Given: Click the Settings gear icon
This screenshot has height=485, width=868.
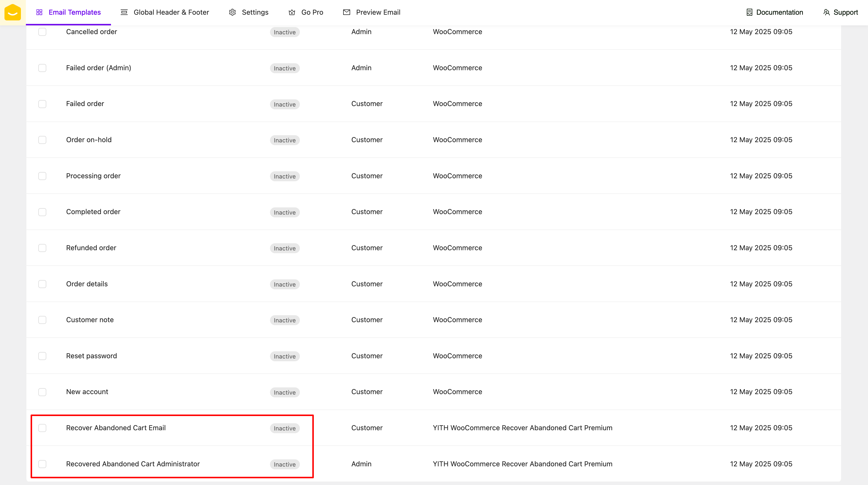Looking at the screenshot, I should [x=232, y=12].
